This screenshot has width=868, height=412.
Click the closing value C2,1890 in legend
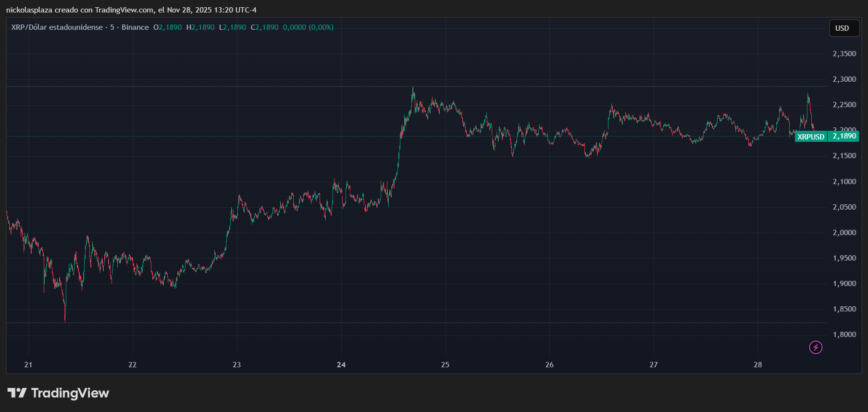click(x=264, y=27)
